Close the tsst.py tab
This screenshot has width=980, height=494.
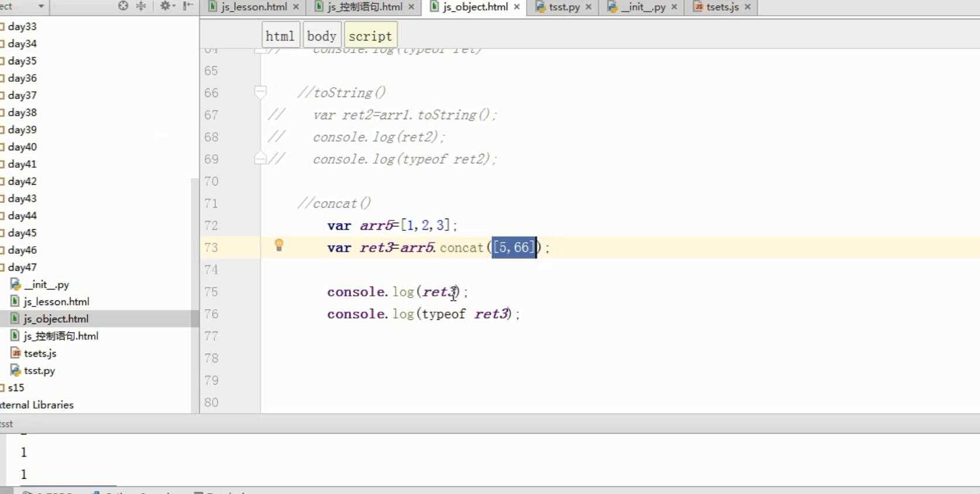coord(589,7)
